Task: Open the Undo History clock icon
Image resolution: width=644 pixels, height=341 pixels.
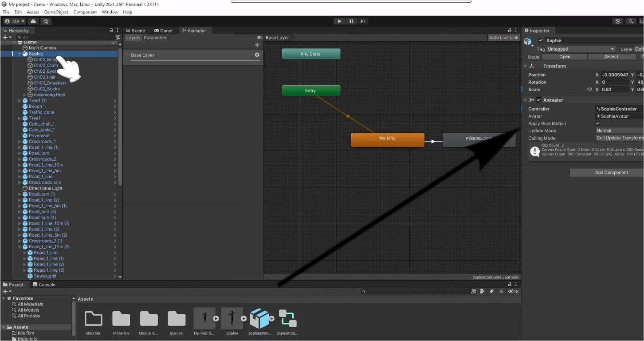Action: [618, 21]
